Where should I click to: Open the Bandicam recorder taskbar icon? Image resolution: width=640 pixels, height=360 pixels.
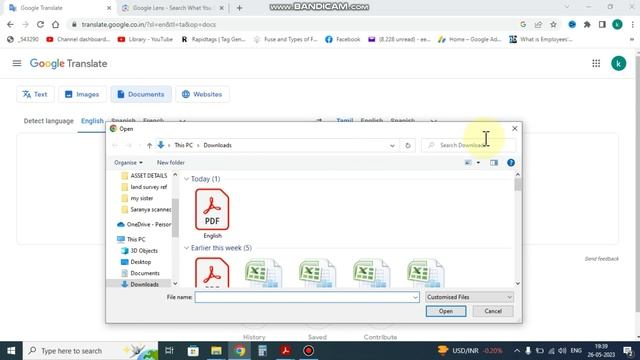(309, 351)
